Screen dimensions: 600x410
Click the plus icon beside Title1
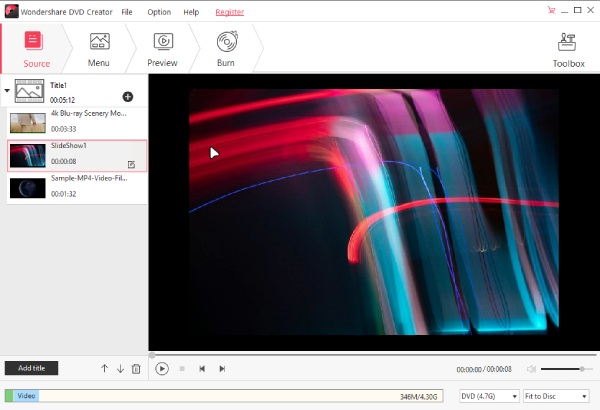(x=128, y=97)
